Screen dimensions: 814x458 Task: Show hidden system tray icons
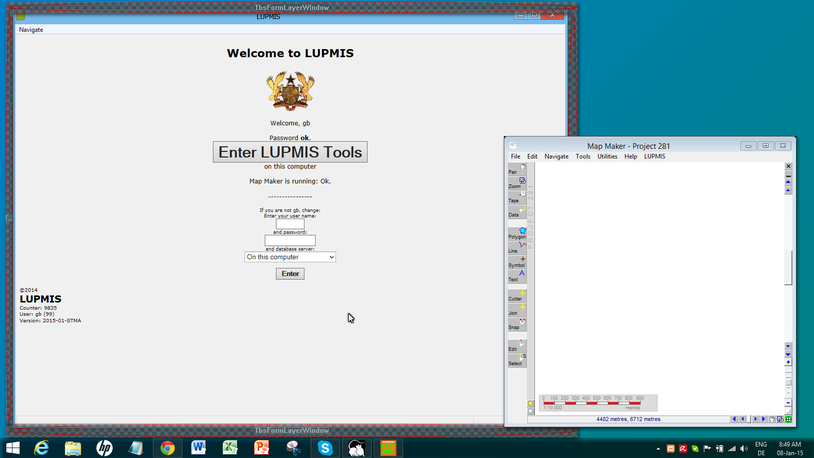pos(658,449)
